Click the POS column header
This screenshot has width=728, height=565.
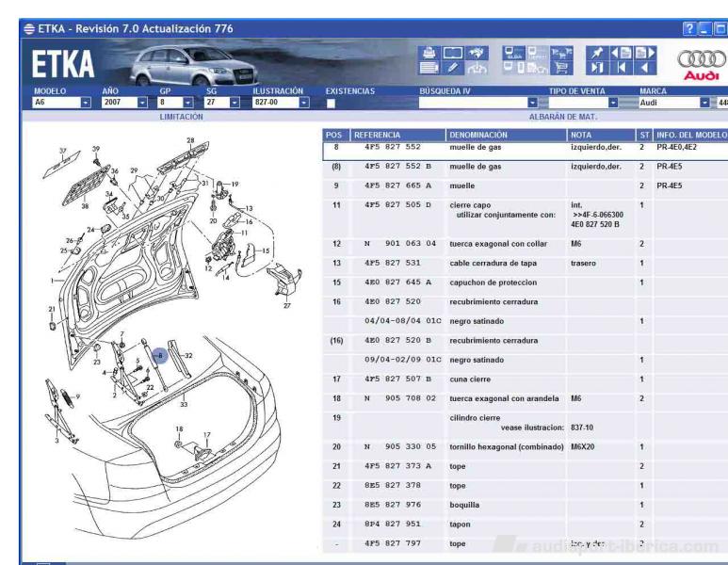(336, 135)
